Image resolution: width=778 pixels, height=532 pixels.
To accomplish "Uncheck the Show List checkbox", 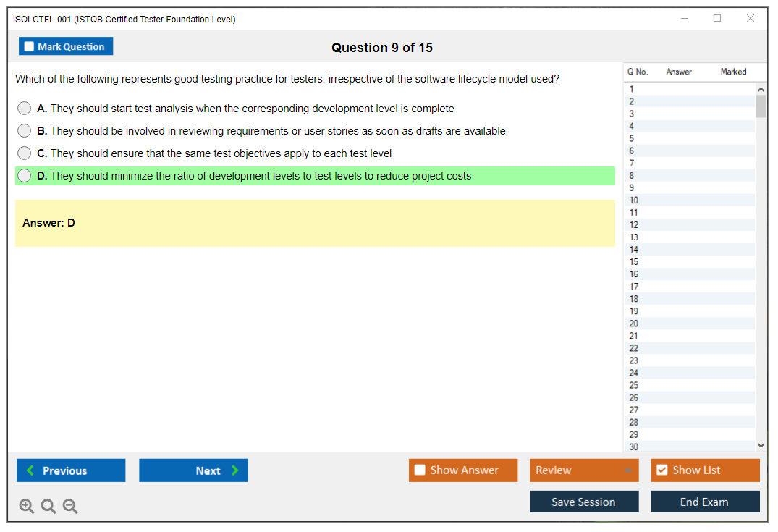I will 661,470.
